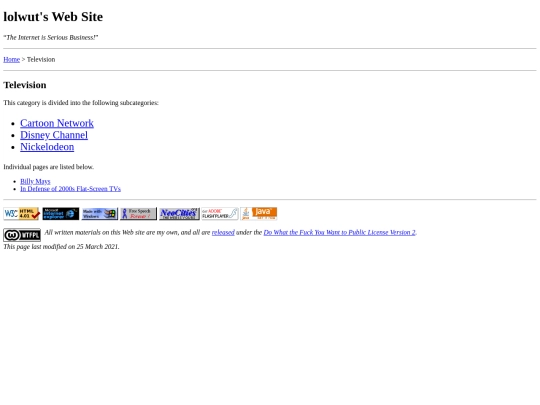Go to Home in the breadcrumb
540x405 pixels.
point(11,60)
